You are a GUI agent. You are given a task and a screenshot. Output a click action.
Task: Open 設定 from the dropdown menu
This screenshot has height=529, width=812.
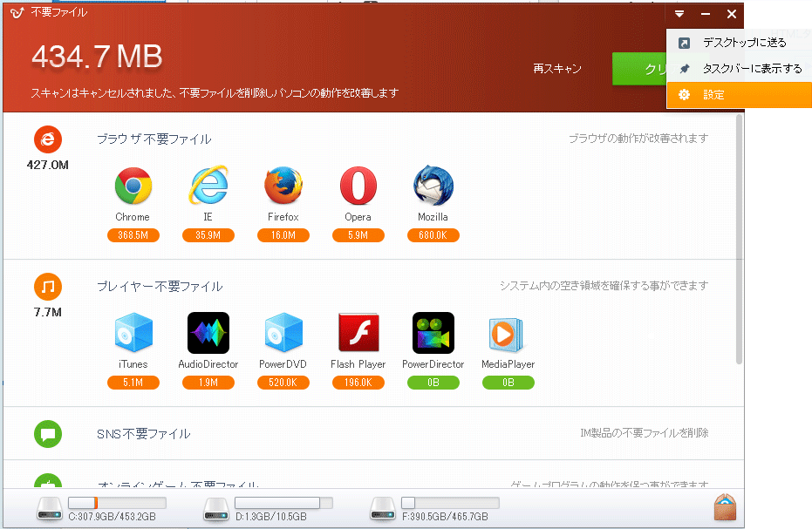(739, 95)
